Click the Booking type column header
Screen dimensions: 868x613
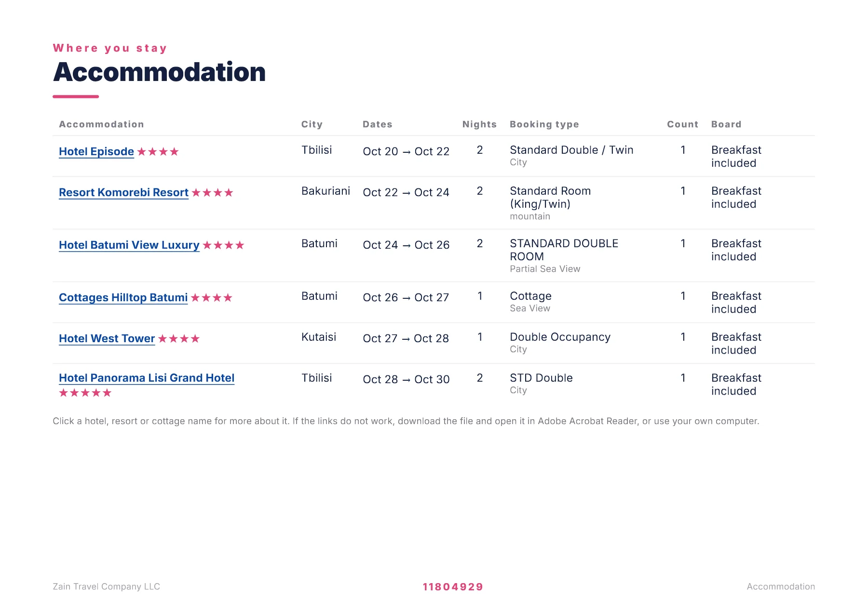tap(544, 124)
